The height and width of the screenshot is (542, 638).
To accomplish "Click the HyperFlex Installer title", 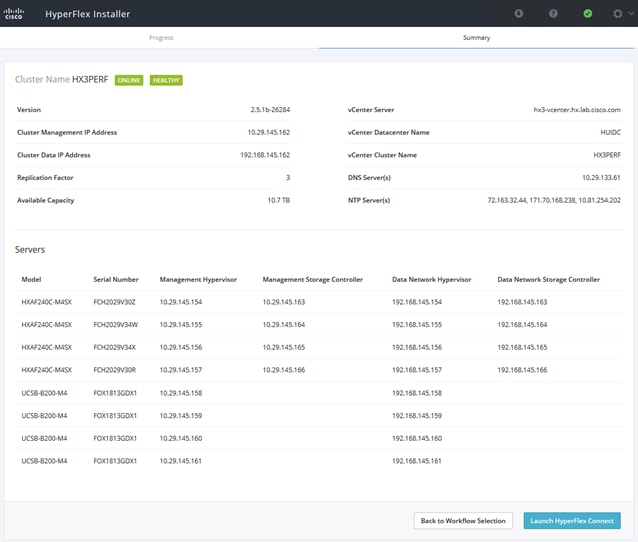I will pos(87,14).
